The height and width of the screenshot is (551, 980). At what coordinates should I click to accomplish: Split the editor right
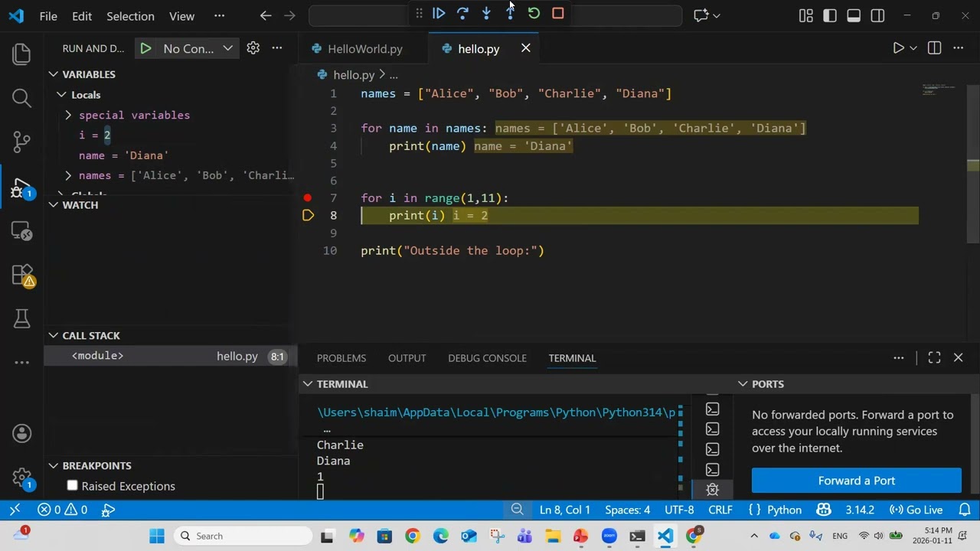(x=934, y=48)
